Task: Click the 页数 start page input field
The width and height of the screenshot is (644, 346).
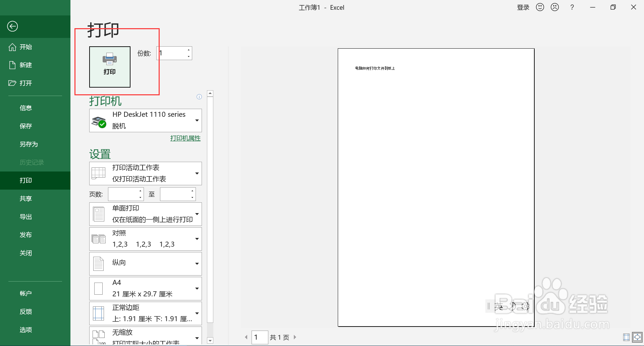Action: click(123, 194)
